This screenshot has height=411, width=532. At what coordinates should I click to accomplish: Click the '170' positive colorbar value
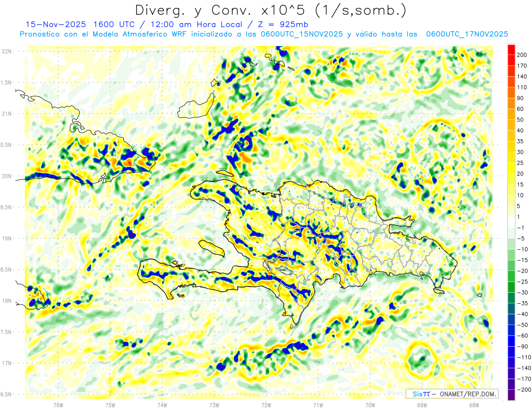point(522,66)
